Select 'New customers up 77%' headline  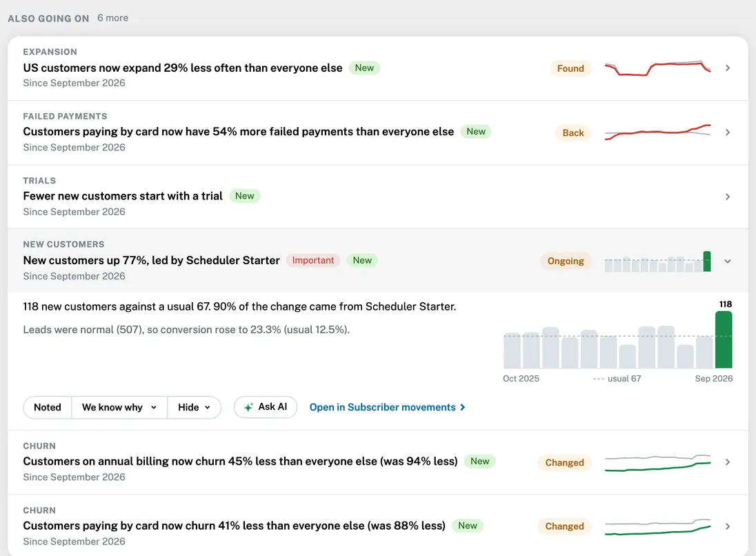tap(151, 260)
